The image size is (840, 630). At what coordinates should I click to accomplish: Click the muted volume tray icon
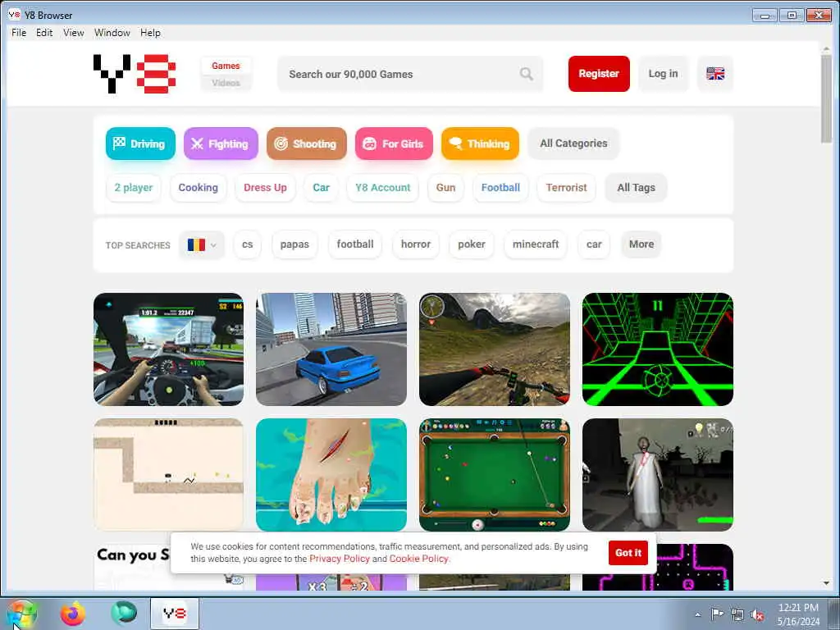tap(757, 615)
